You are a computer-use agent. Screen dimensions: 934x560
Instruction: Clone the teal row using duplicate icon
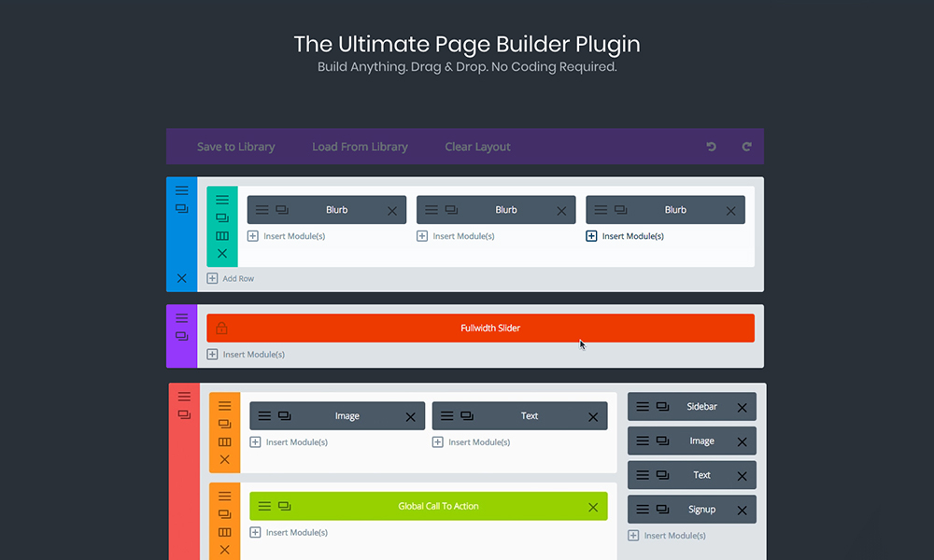(x=222, y=217)
